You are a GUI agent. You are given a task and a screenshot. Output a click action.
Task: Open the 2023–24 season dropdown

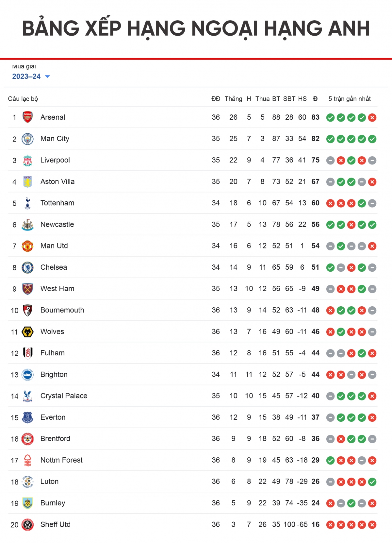(x=26, y=77)
